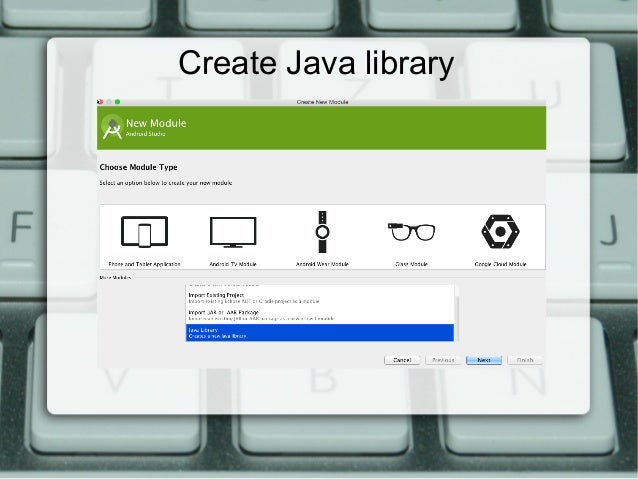Click the Finish button
Image resolution: width=638 pixels, height=479 pixels.
[525, 360]
